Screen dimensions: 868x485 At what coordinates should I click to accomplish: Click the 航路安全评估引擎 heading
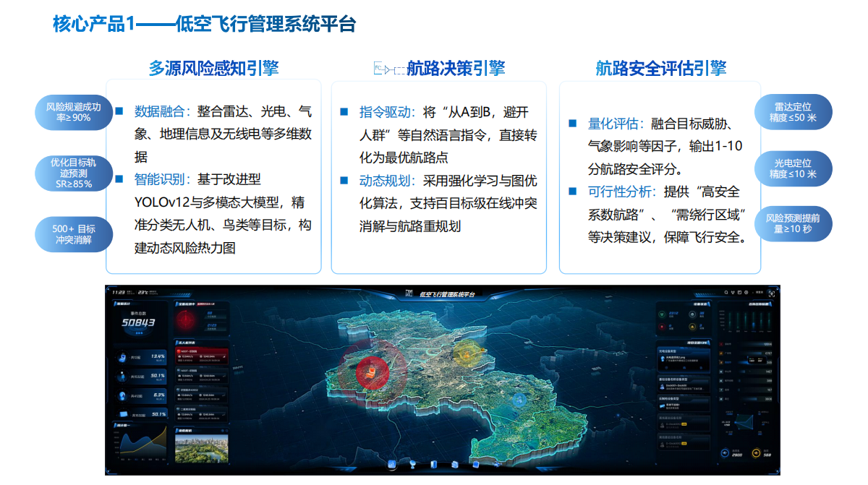click(660, 68)
